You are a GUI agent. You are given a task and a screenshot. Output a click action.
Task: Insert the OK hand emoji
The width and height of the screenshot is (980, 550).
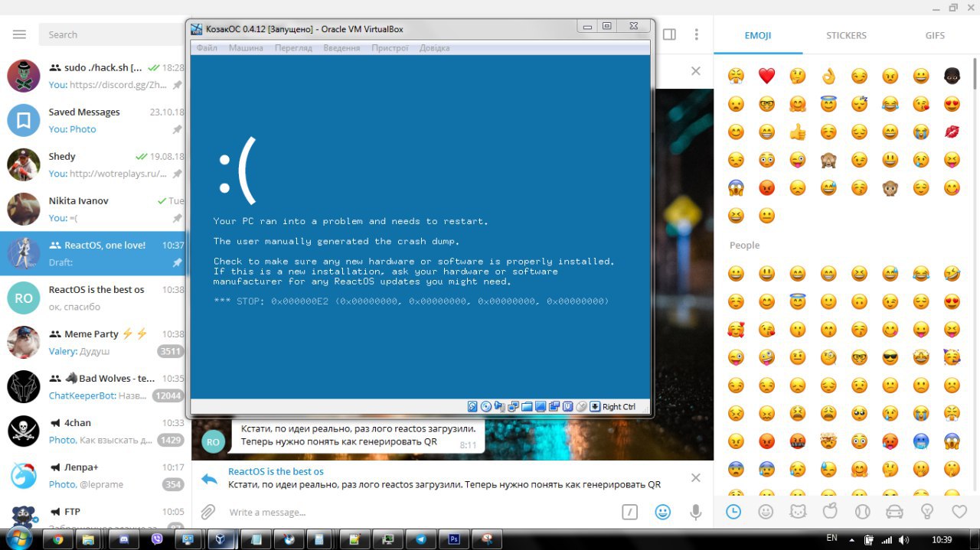(x=828, y=76)
